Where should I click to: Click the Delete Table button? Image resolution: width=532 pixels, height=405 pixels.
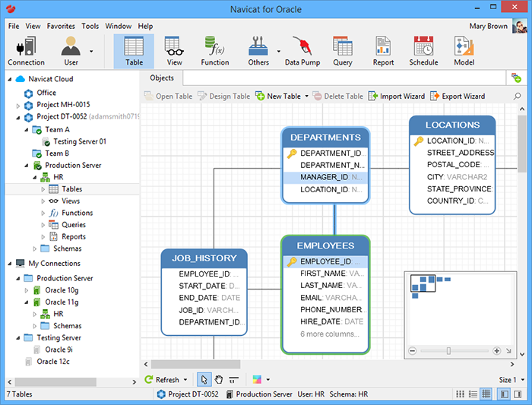[337, 97]
